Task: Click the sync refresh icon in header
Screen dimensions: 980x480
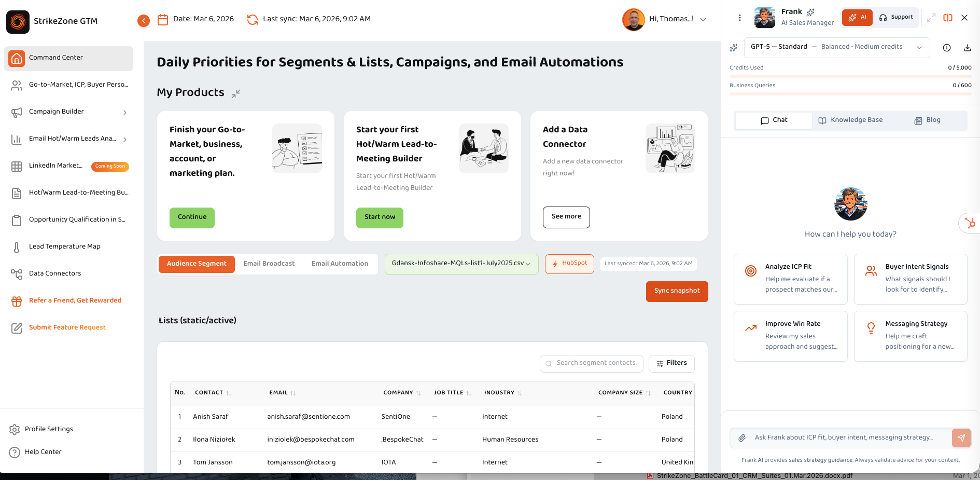Action: (253, 20)
